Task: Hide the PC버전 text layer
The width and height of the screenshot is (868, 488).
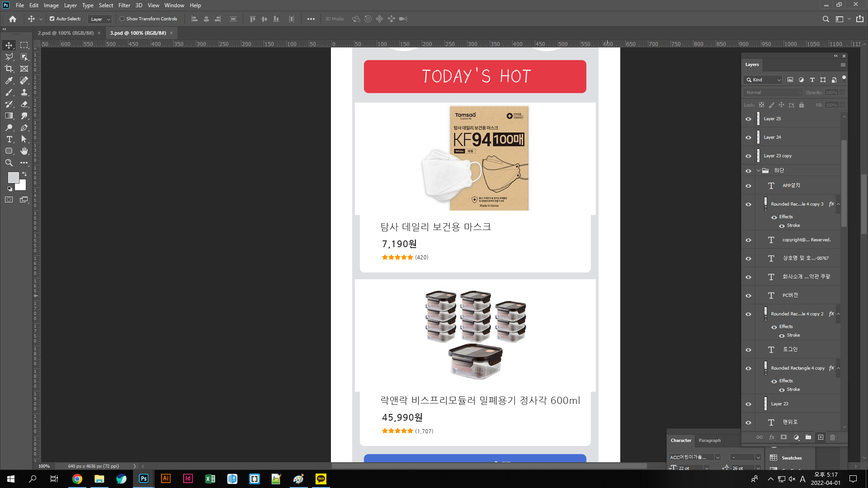Action: pos(748,296)
